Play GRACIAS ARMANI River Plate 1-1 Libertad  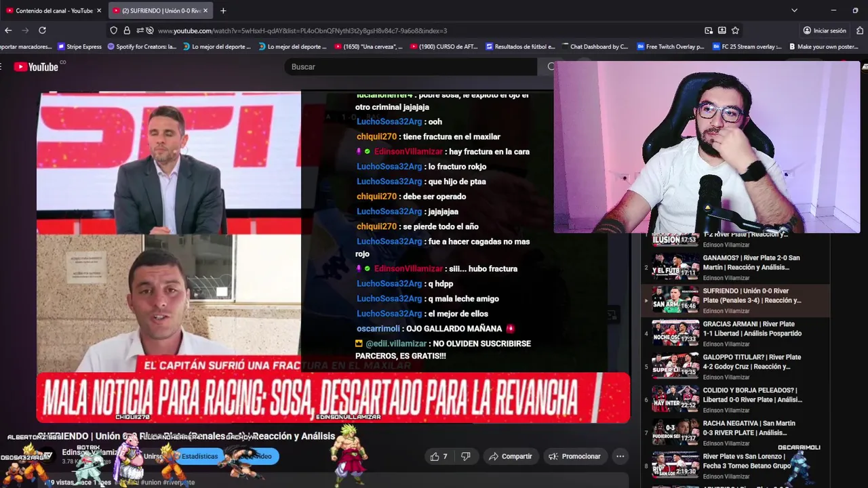click(x=735, y=333)
